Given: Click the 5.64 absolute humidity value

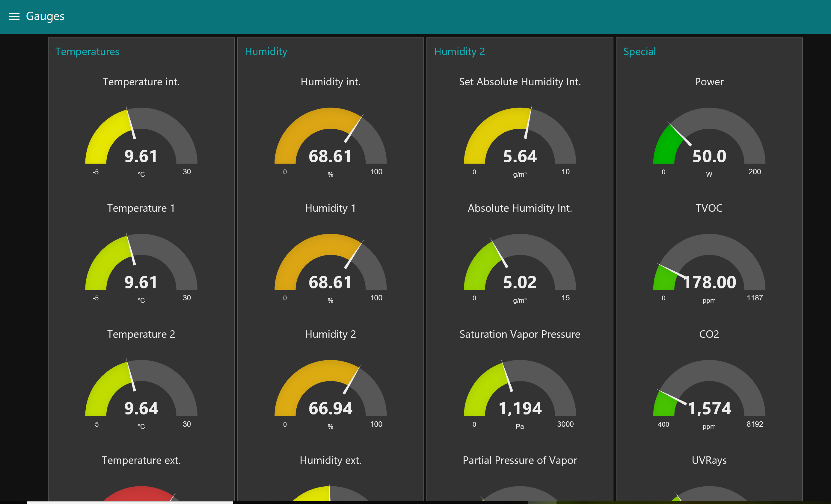Looking at the screenshot, I should click(x=520, y=156).
